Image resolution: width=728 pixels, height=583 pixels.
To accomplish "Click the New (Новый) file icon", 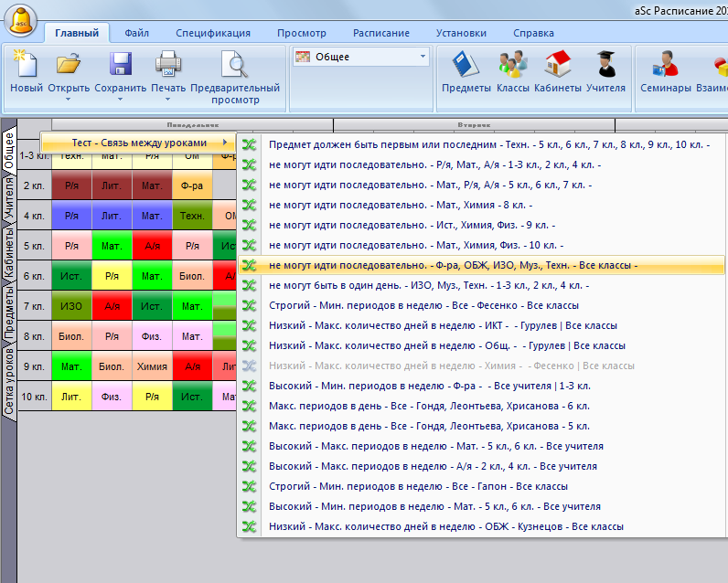I will click(x=26, y=66).
